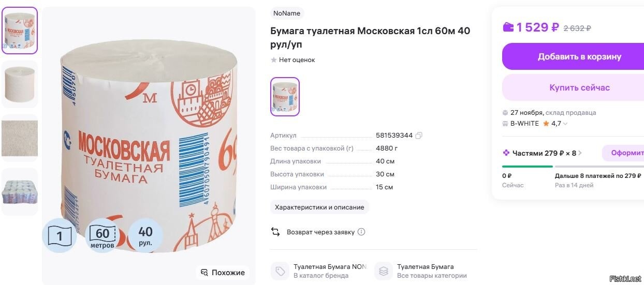Expand the Частями 279 ₽ × 8 chevron
This screenshot has height=285, width=644.
pos(580,153)
